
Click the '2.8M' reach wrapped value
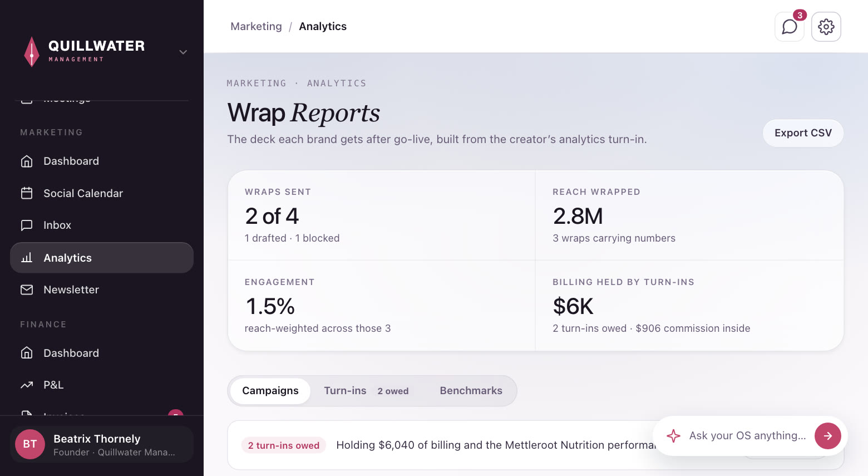[x=578, y=216]
